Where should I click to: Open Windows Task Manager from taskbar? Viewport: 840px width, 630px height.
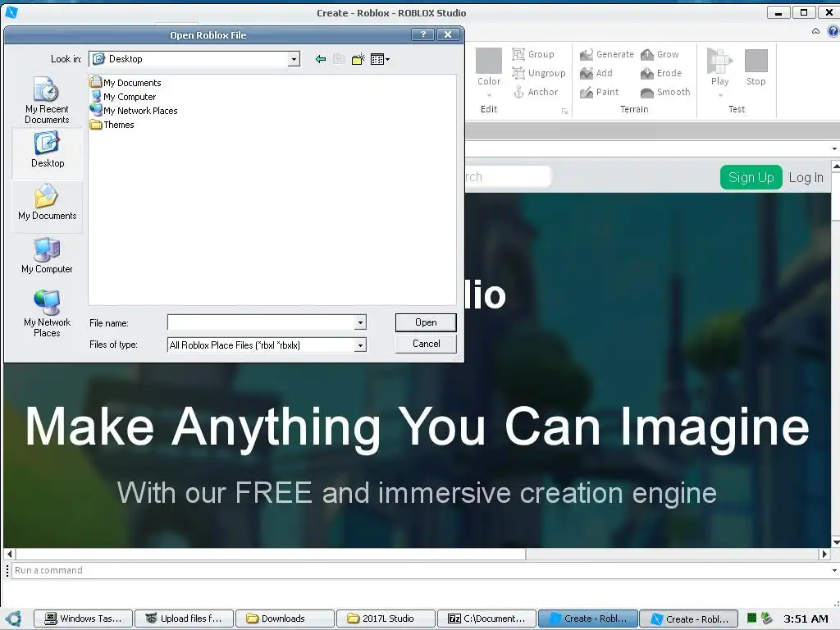pyautogui.click(x=83, y=619)
